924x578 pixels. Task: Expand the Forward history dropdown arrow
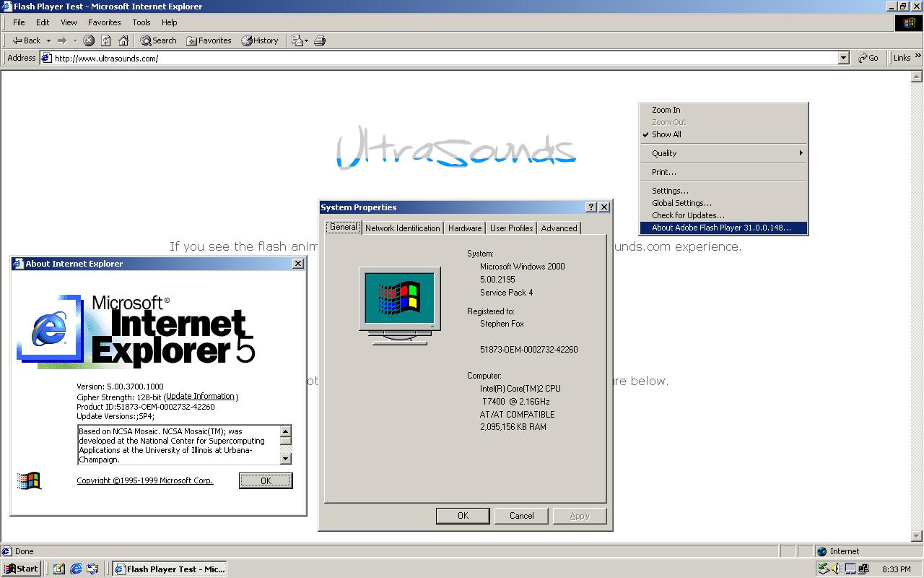tap(75, 40)
